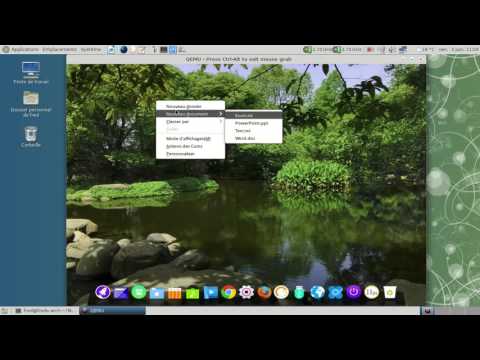Launch Google Chrome from the dock

tap(228, 292)
